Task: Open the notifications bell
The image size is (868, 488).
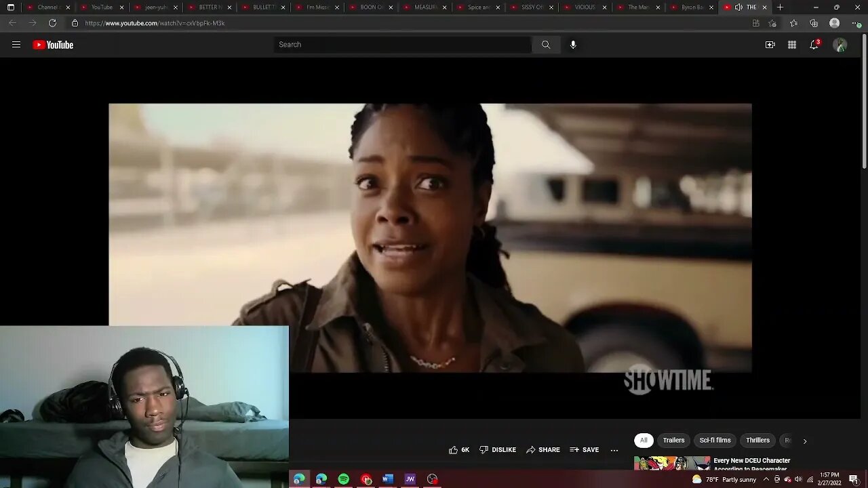Action: coord(814,45)
